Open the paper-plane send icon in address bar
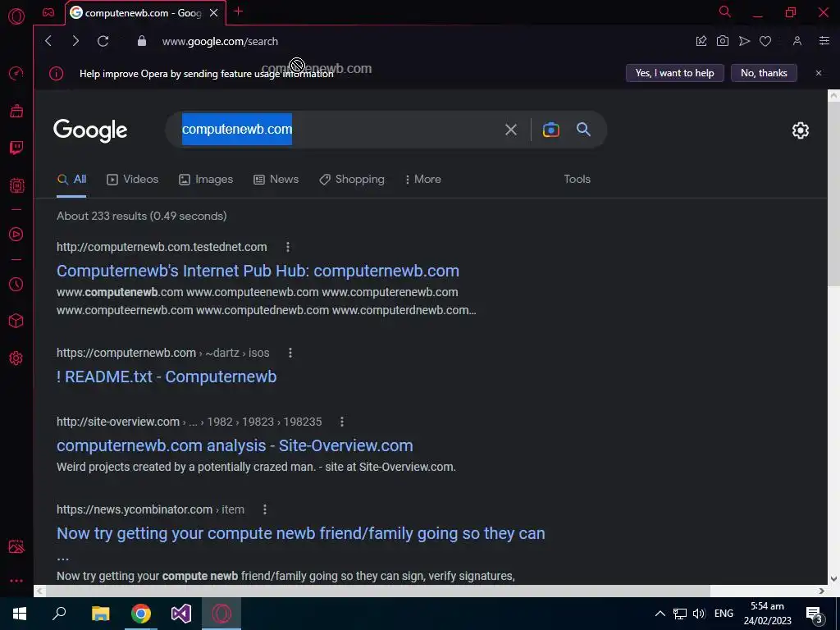Viewport: 840px width, 630px height. coord(744,41)
